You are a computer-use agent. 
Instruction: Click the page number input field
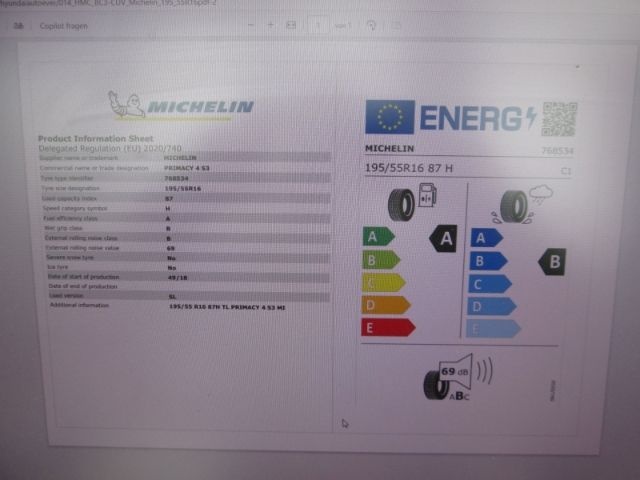[x=320, y=25]
